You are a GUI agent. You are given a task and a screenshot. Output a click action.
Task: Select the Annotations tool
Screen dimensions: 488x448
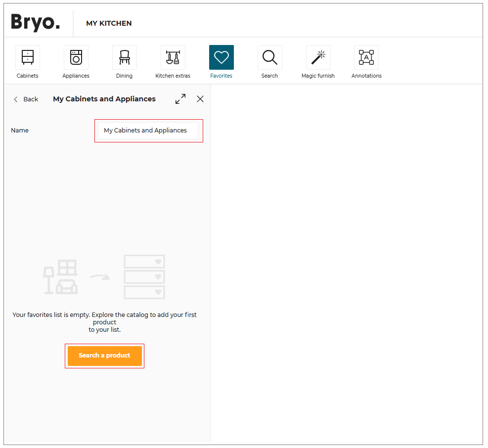(366, 58)
